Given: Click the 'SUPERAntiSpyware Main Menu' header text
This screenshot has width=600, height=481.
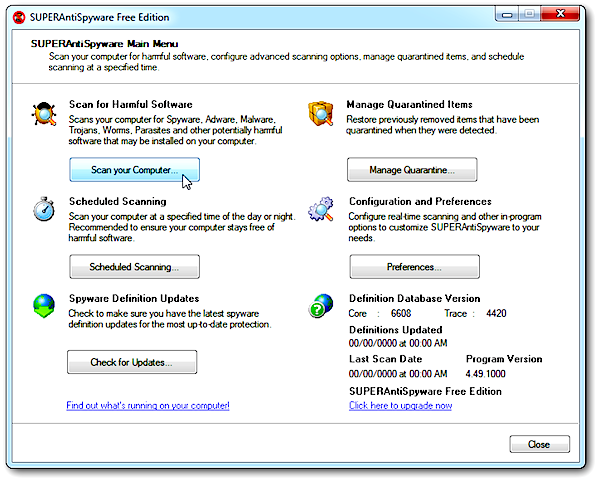Looking at the screenshot, I should point(104,44).
